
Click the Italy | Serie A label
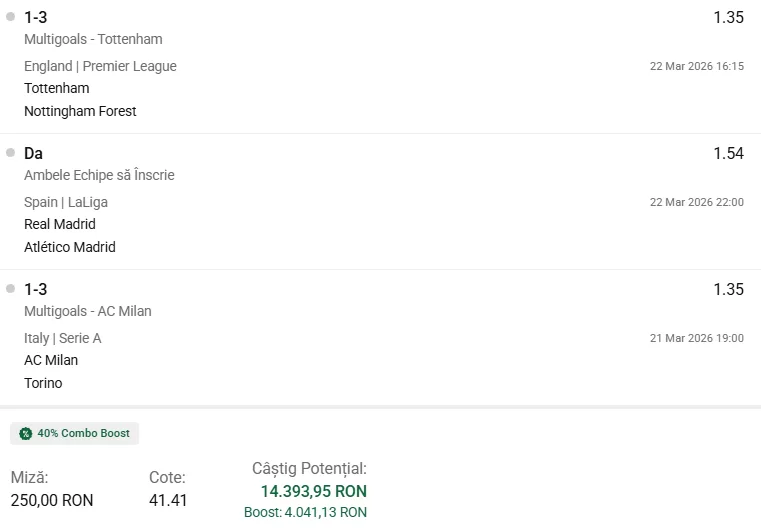click(x=63, y=338)
